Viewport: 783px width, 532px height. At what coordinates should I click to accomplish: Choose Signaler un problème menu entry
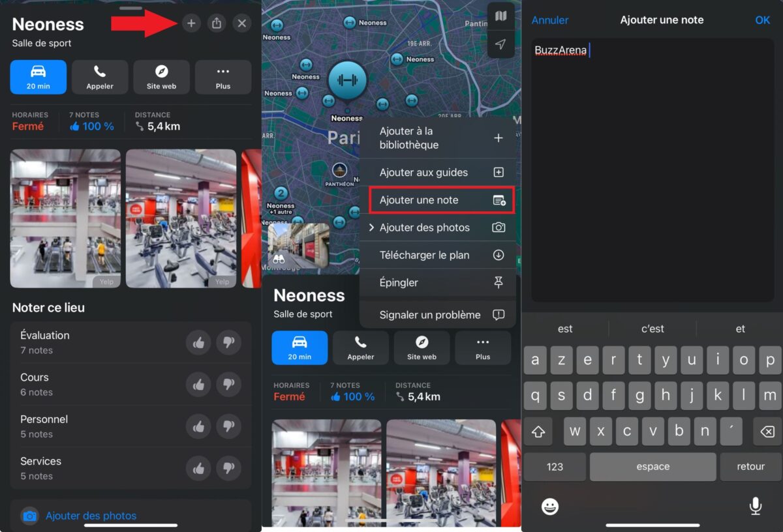(x=438, y=314)
